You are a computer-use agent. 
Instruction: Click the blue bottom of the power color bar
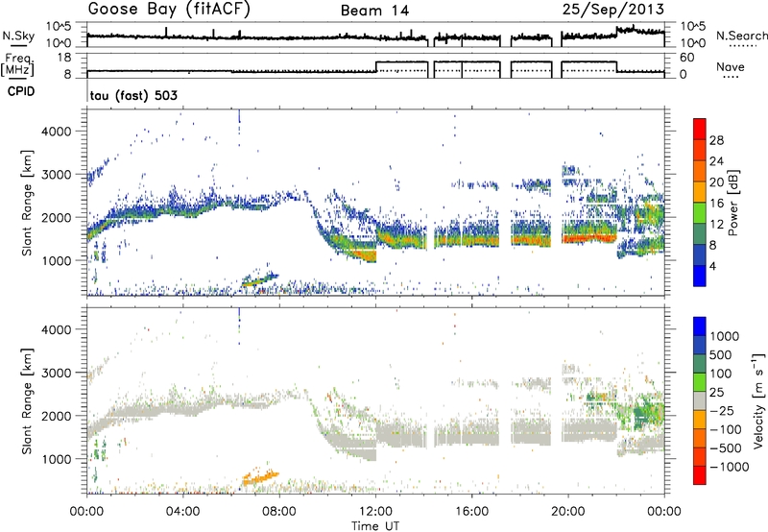(x=700, y=276)
